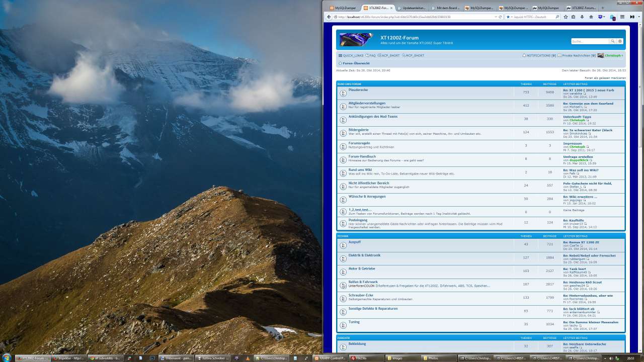Click 'Foren als gelesen markieren' link
644x362 pixels.
[x=605, y=78]
